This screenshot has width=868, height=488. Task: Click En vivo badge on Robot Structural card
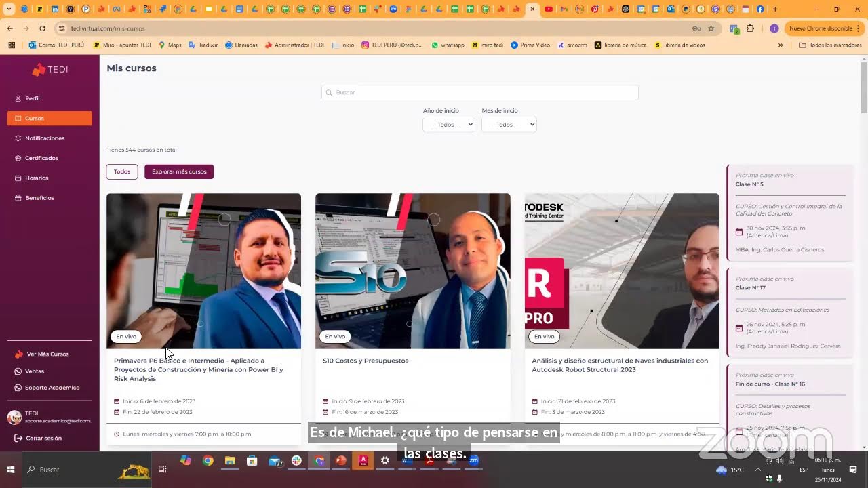click(544, 336)
